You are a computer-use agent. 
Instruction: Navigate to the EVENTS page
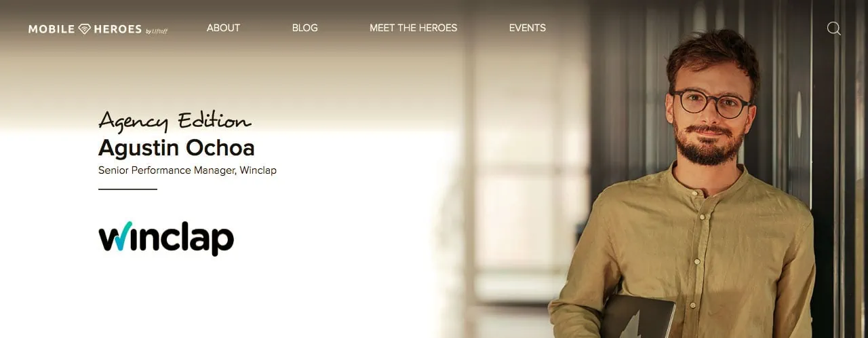coord(527,28)
